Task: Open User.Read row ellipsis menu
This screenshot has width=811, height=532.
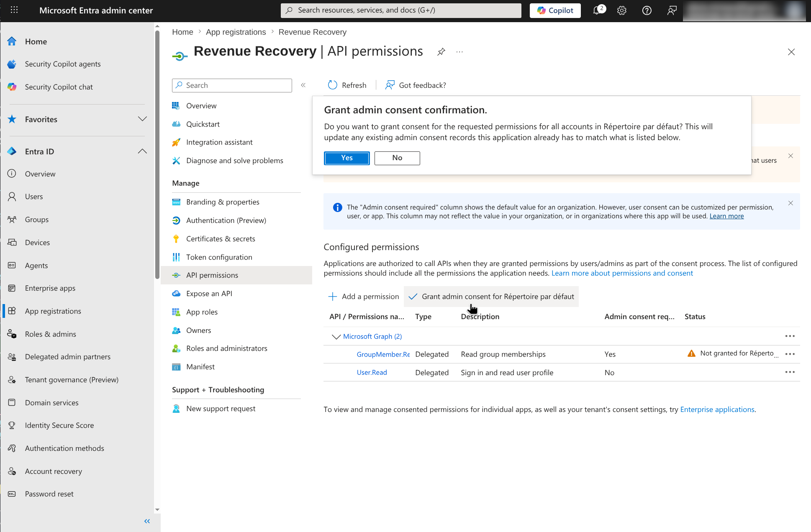Action: (x=790, y=372)
